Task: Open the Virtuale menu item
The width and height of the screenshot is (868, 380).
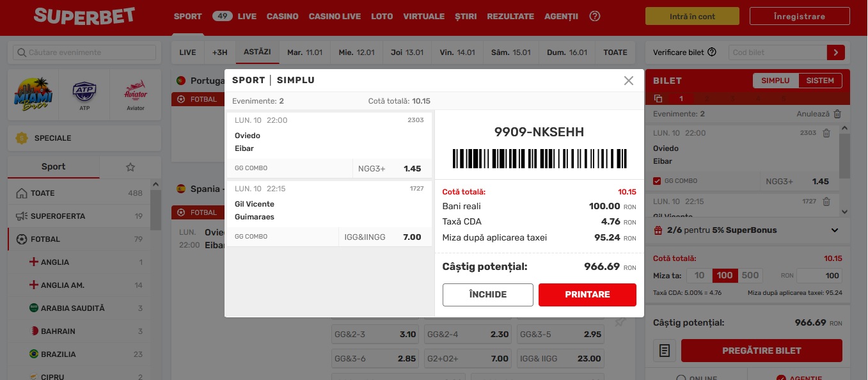Action: 424,17
